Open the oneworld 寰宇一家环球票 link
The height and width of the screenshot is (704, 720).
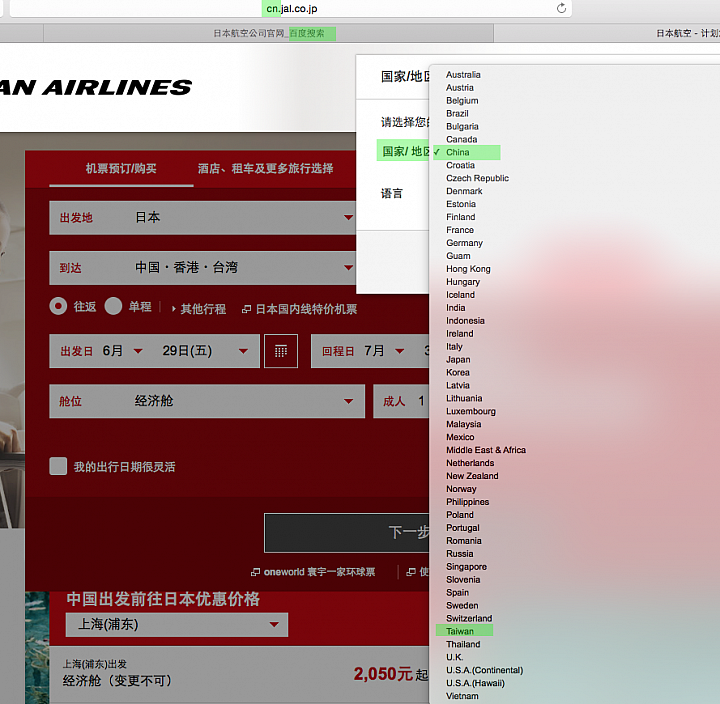pos(313,572)
